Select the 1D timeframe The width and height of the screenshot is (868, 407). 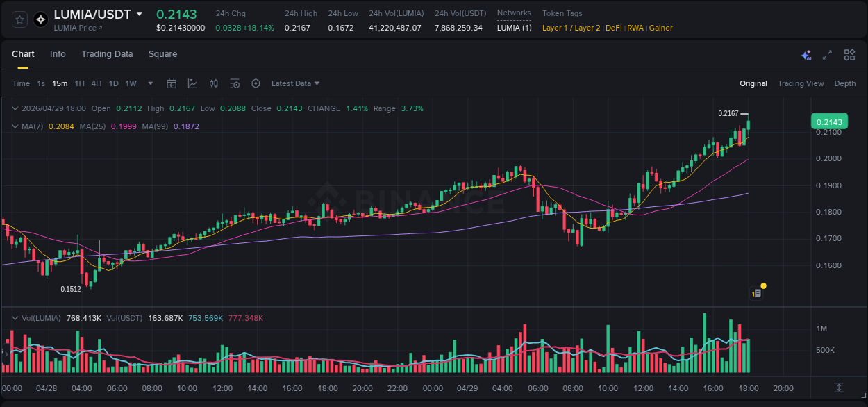click(113, 83)
